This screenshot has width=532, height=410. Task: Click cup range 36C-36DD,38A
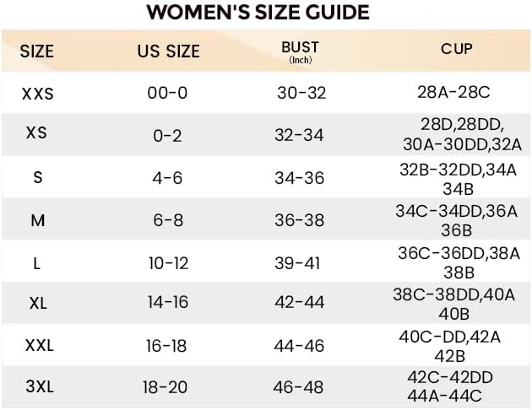(458, 253)
